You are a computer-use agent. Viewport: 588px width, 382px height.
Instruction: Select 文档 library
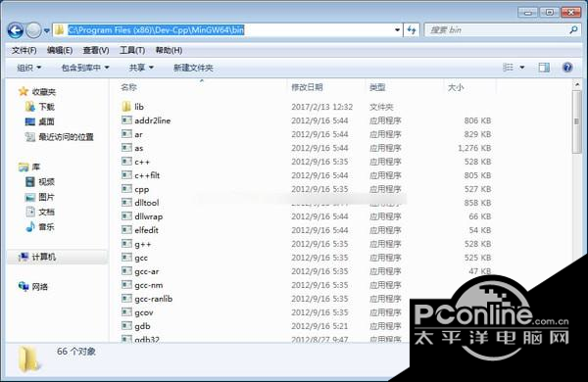point(40,212)
